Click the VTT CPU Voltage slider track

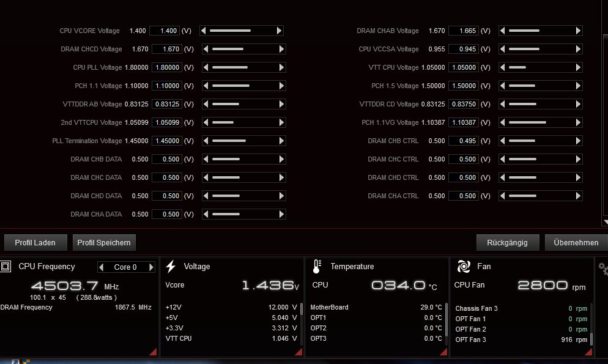(x=540, y=67)
